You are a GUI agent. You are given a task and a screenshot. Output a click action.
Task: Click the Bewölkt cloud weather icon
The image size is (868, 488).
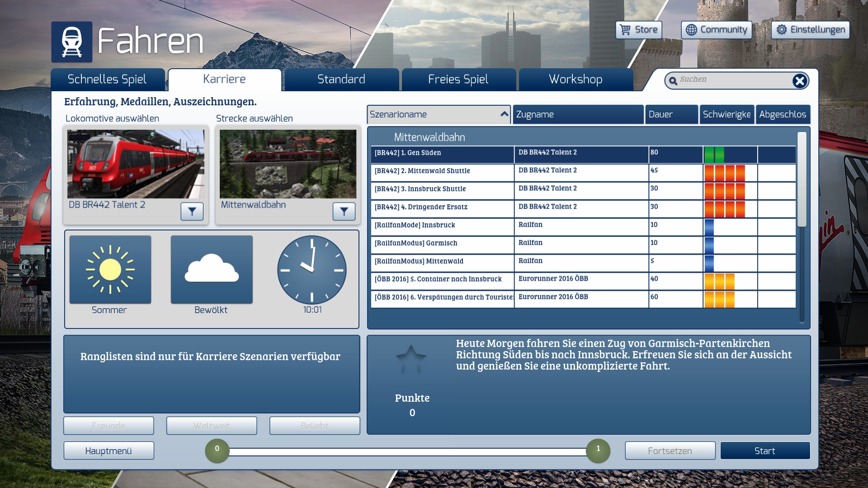click(x=212, y=270)
